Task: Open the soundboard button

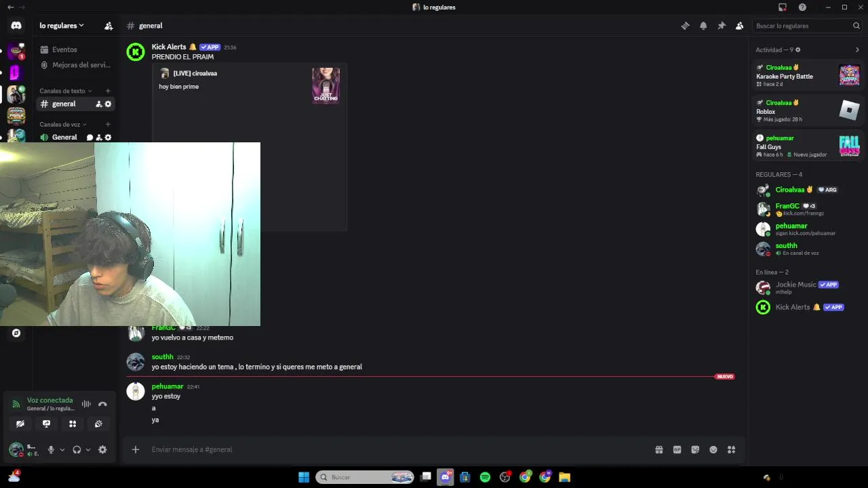Action: coord(98,424)
